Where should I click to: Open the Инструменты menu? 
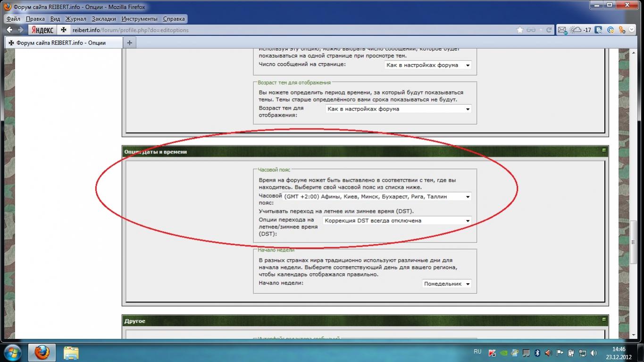point(139,19)
